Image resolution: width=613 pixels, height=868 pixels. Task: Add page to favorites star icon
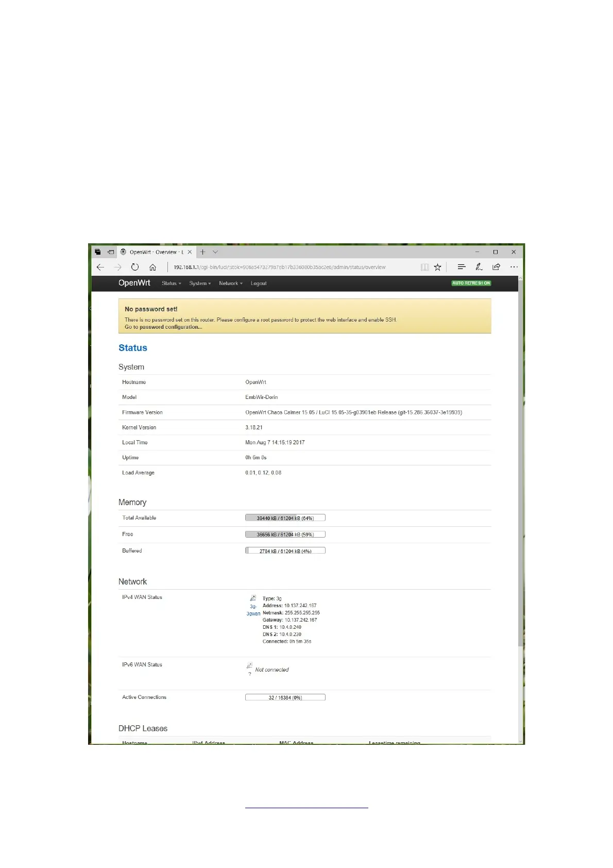437,267
